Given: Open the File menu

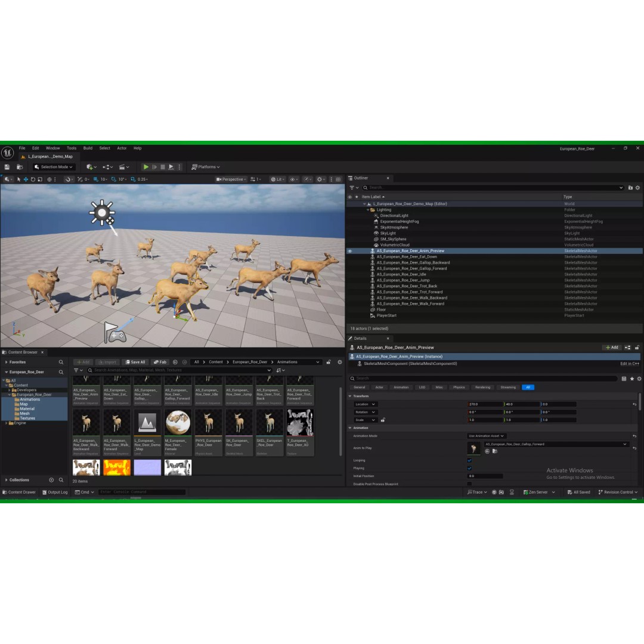Looking at the screenshot, I should (22, 148).
